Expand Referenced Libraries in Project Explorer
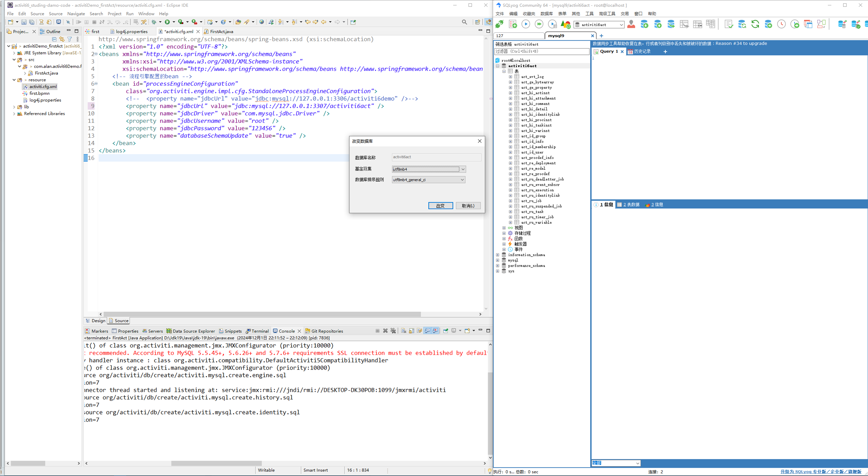This screenshot has width=868, height=476. coord(14,114)
